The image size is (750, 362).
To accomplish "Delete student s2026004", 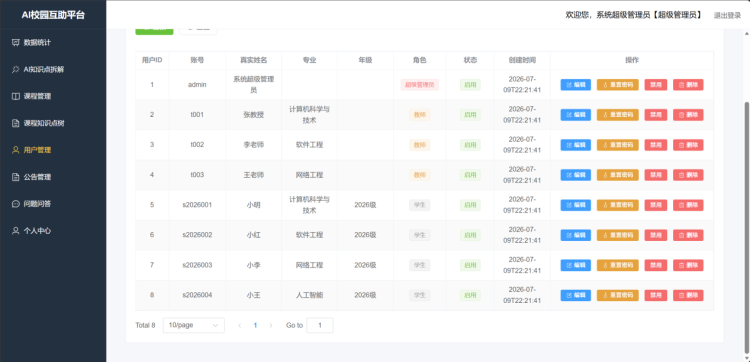I will pos(688,296).
